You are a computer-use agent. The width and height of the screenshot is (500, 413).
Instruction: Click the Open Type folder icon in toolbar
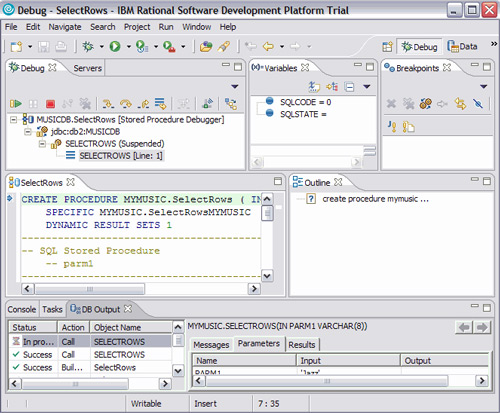pos(206,46)
